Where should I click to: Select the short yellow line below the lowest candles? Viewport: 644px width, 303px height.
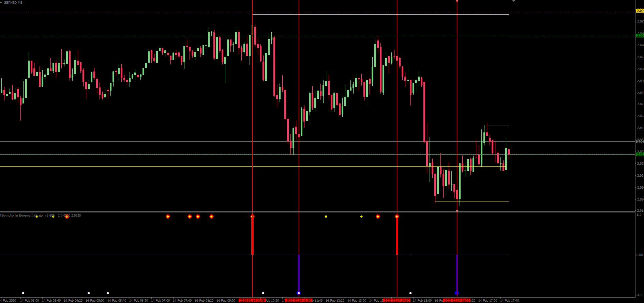pyautogui.click(x=472, y=202)
